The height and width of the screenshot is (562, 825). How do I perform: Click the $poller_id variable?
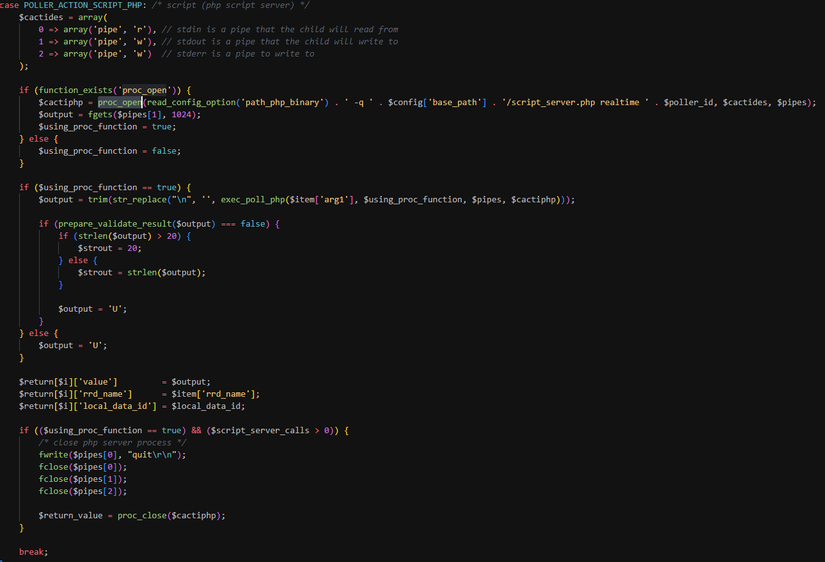point(688,102)
